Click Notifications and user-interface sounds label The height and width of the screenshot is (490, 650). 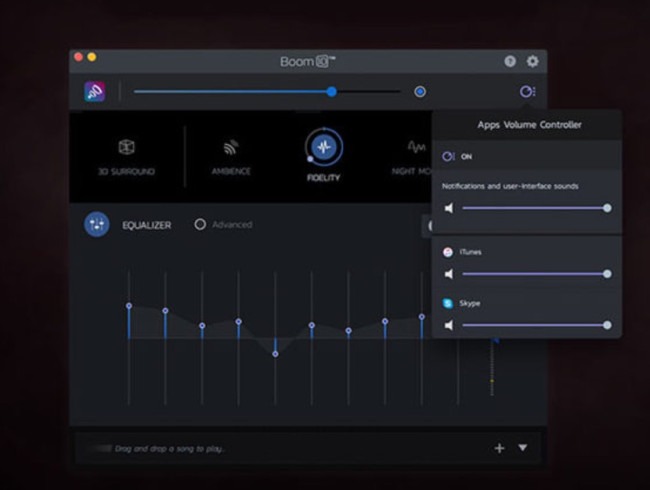pos(510,186)
